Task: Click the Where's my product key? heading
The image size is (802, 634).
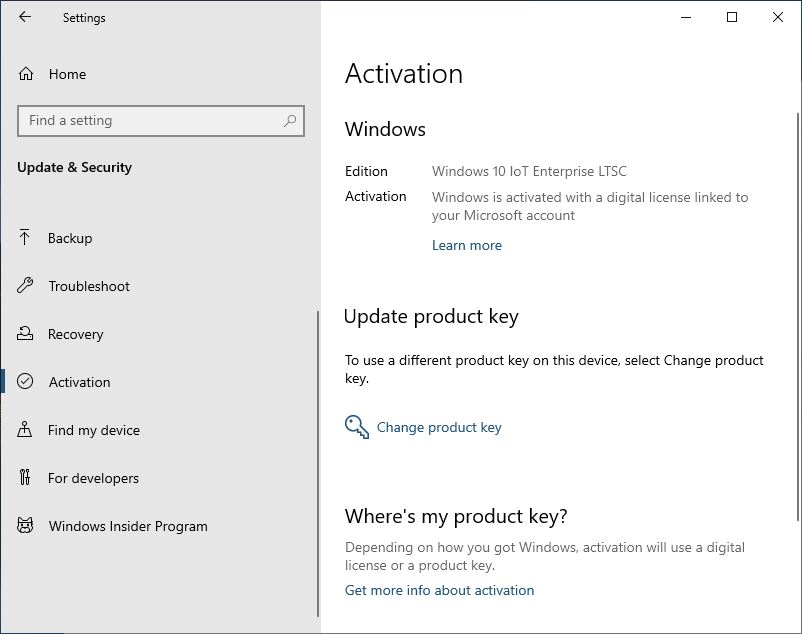Action: pyautogui.click(x=456, y=516)
